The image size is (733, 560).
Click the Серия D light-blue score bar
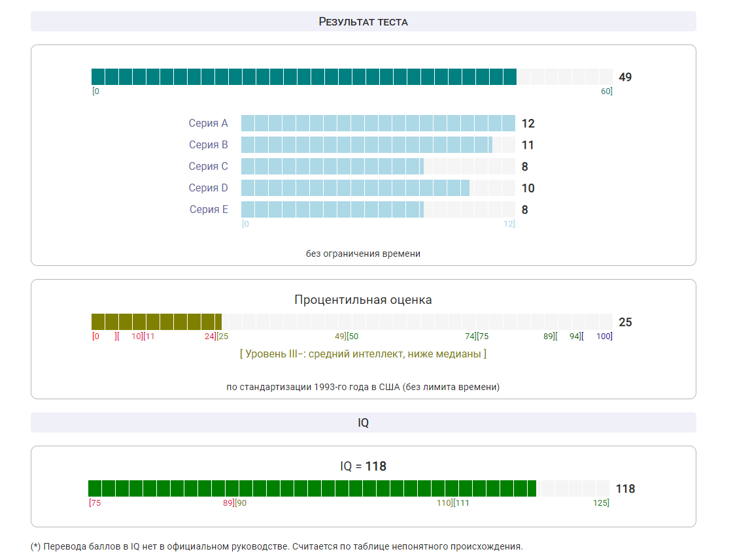(x=355, y=188)
